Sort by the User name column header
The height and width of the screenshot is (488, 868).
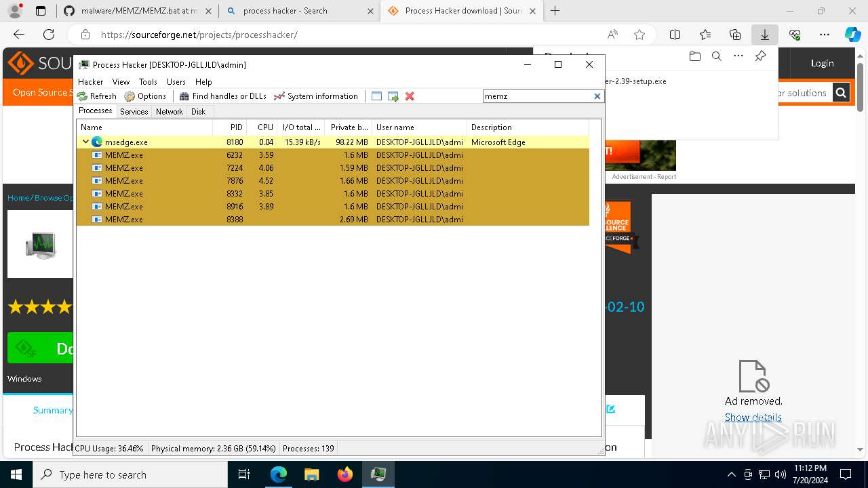click(x=420, y=127)
